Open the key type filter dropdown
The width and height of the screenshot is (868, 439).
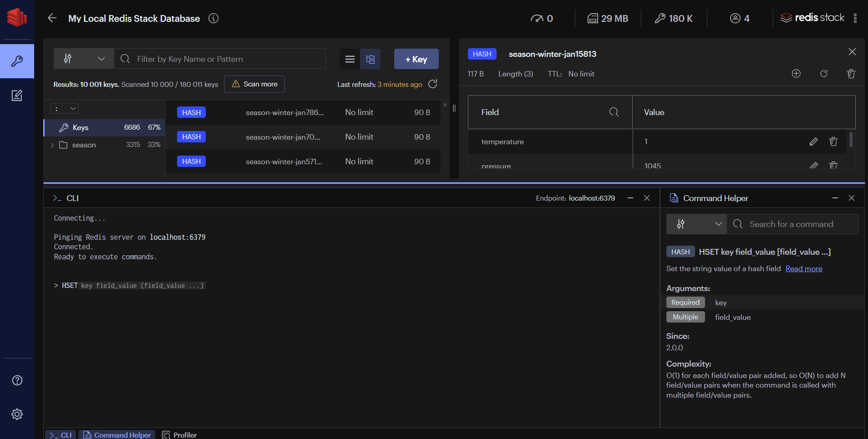pyautogui.click(x=84, y=58)
